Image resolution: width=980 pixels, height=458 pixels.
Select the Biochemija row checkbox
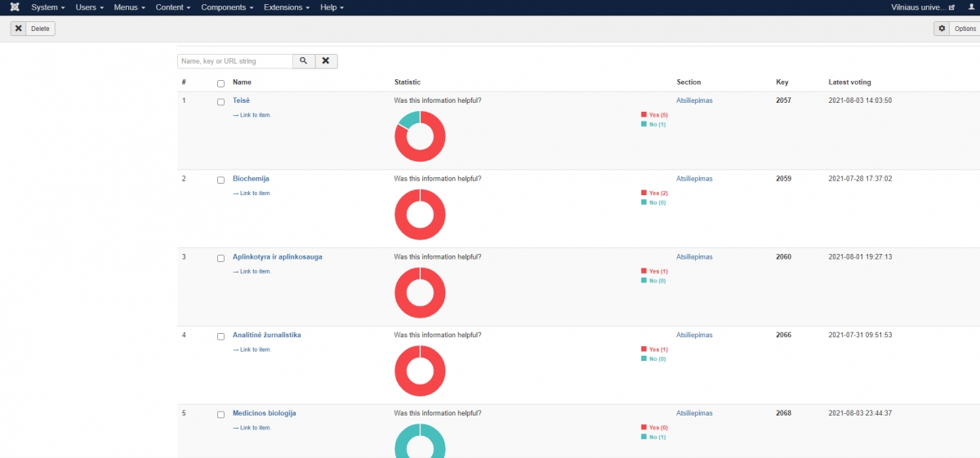point(220,180)
